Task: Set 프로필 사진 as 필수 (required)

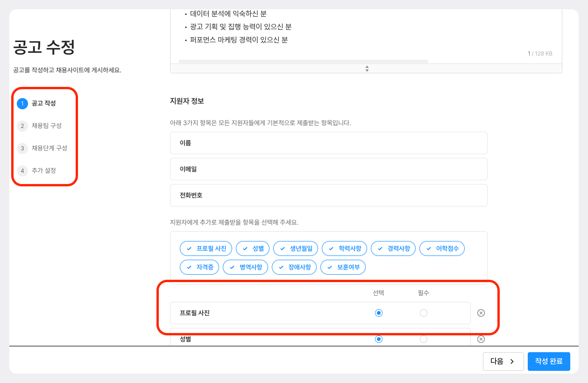Action: [x=424, y=313]
